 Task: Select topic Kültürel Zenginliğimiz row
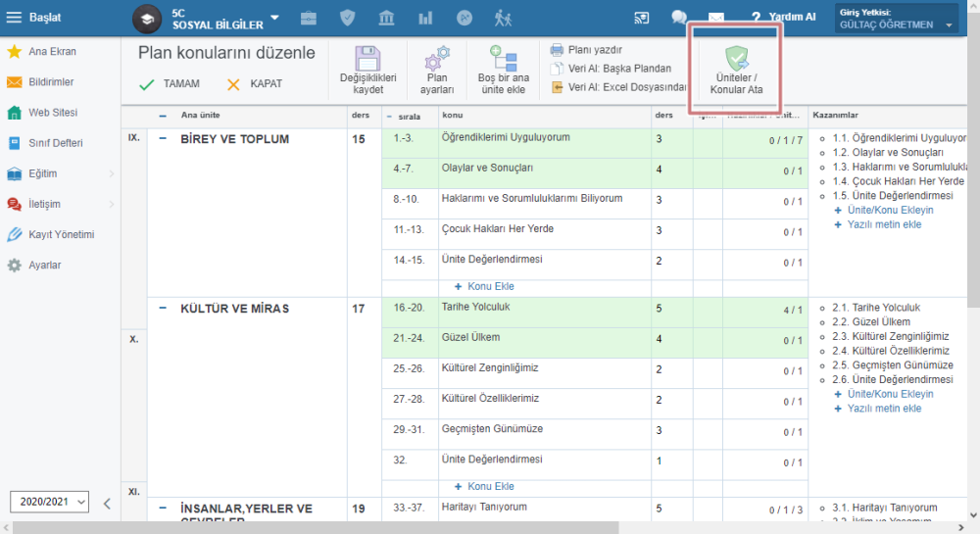pyautogui.click(x=595, y=373)
